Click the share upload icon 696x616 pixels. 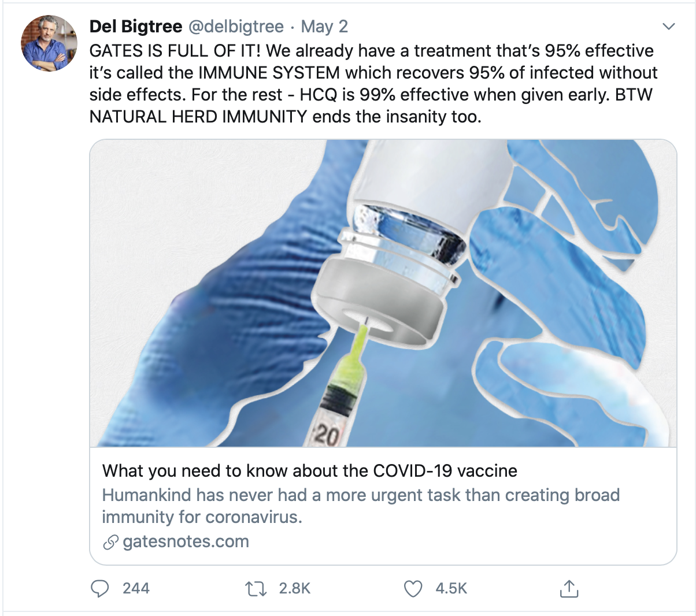[x=569, y=588]
